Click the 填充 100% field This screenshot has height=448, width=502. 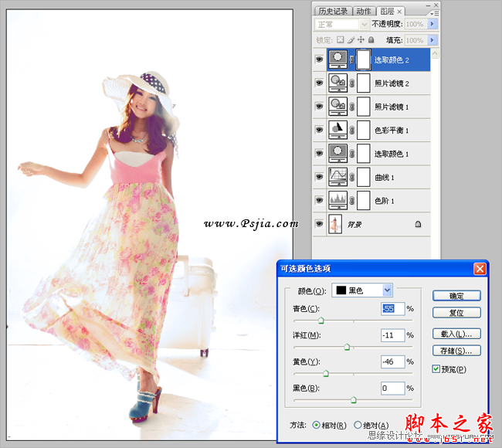pos(416,40)
